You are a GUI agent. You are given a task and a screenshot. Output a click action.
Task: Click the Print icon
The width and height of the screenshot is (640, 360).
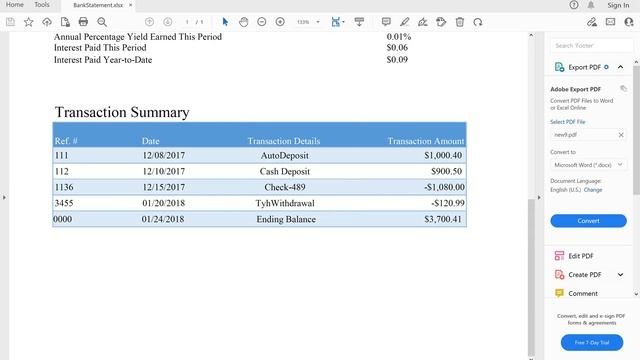(x=83, y=22)
